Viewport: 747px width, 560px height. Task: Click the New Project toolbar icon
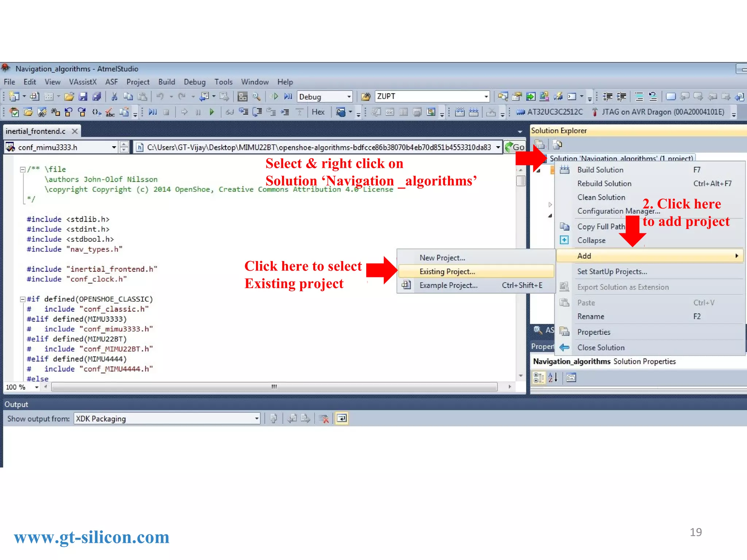14,97
